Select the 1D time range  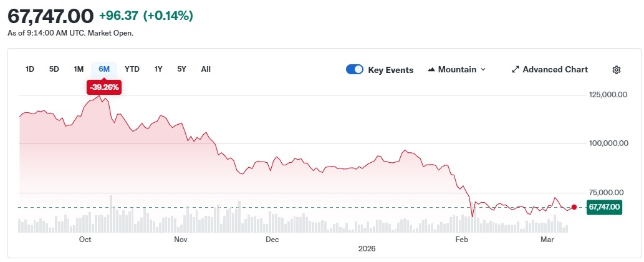coord(29,69)
